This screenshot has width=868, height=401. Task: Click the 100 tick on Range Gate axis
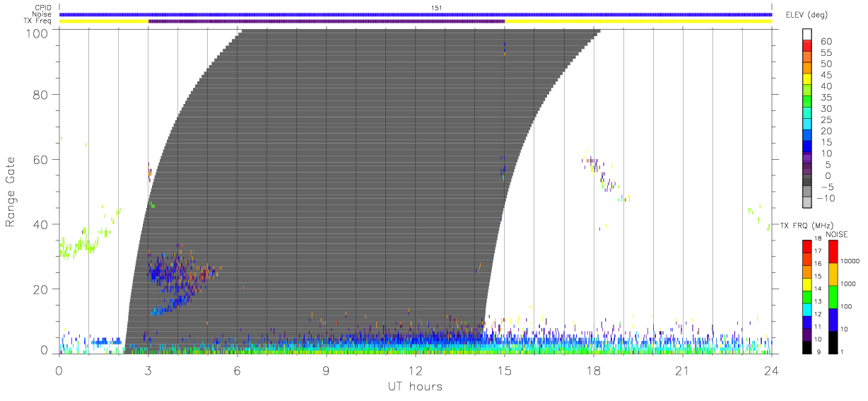pos(37,33)
